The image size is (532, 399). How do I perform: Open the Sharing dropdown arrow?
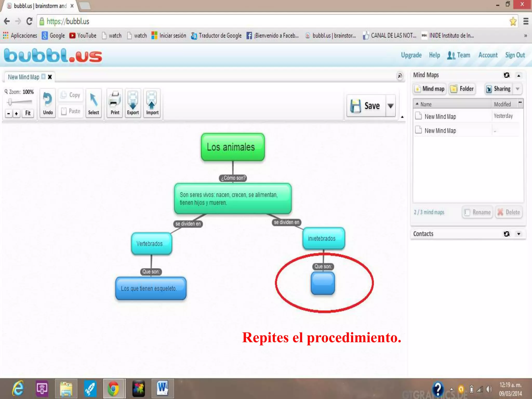coord(517,89)
